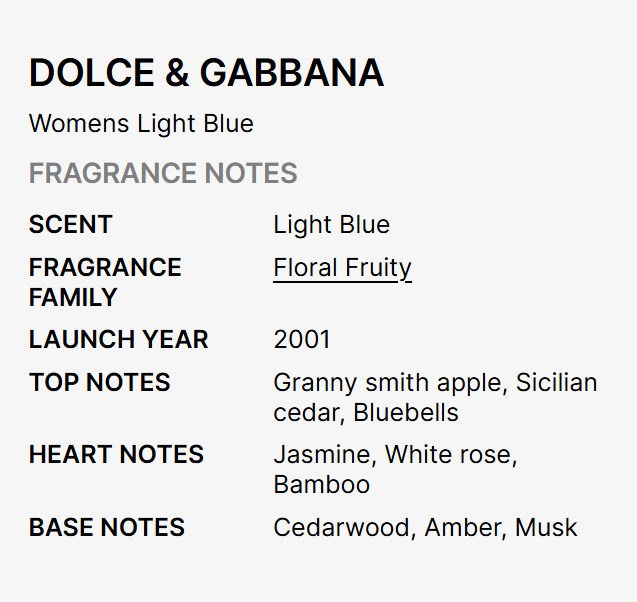
Task: Click the Musk base note
Action: (546, 528)
